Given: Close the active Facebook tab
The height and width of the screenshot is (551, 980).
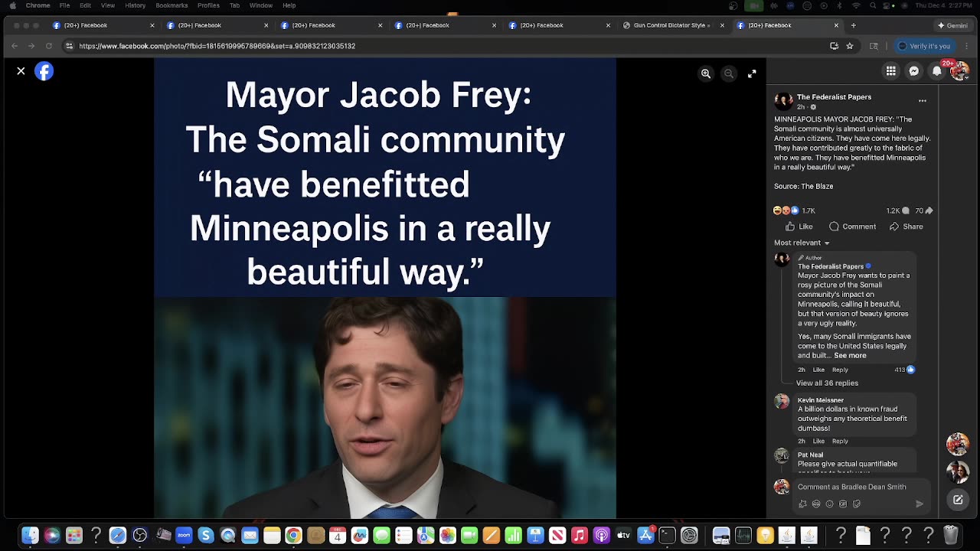Looking at the screenshot, I should tap(836, 25).
